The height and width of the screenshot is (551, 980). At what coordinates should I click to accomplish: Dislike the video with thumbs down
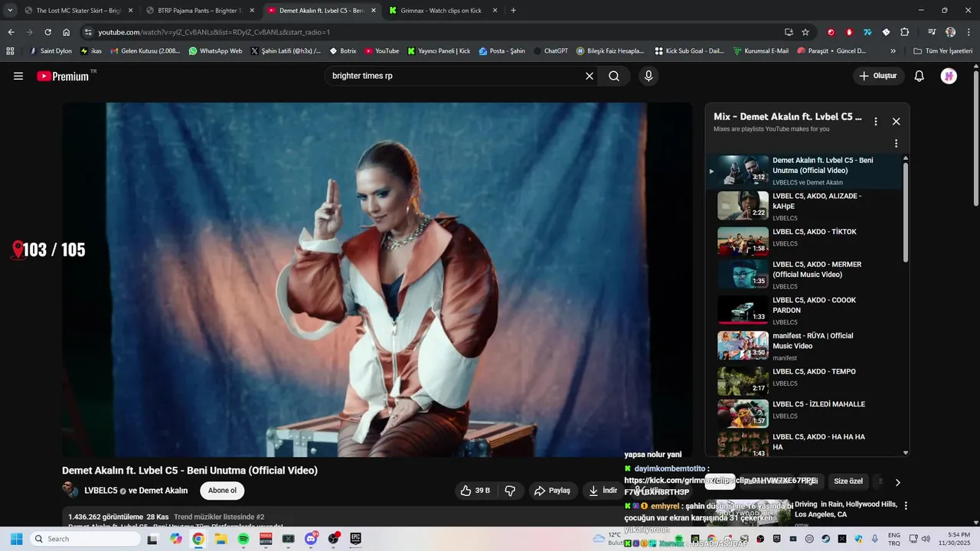tap(510, 491)
